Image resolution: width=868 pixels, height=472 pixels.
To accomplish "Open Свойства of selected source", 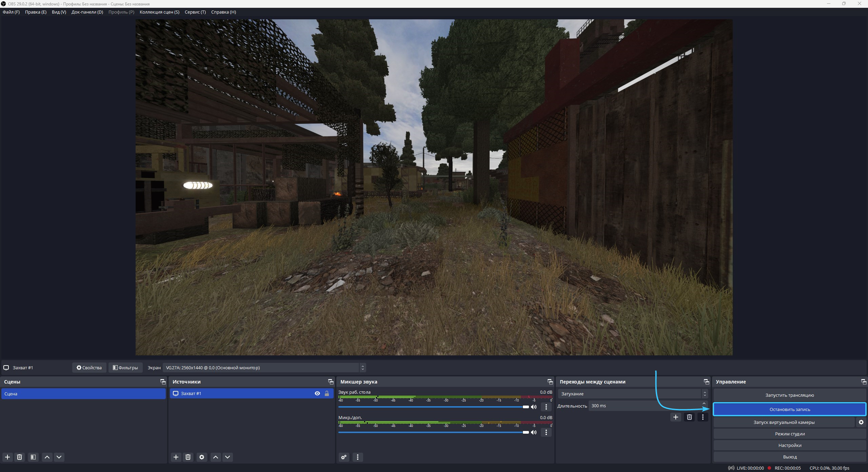I will coord(89,368).
